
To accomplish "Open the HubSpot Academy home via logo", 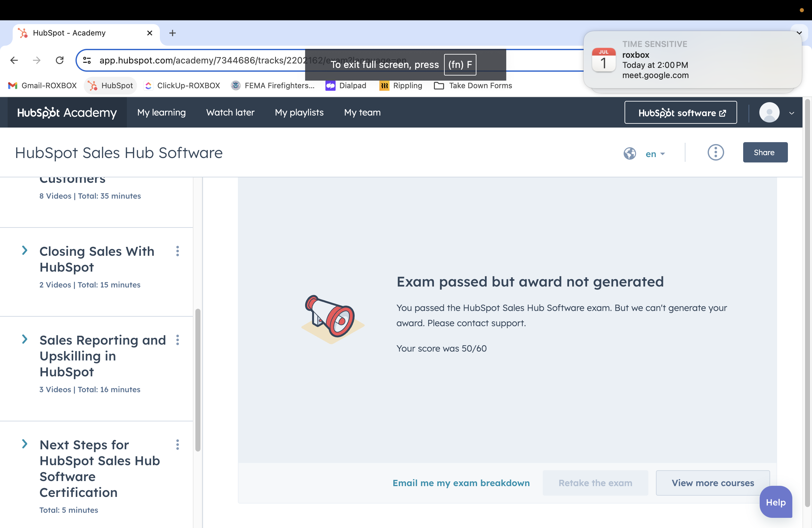I will coord(67,112).
